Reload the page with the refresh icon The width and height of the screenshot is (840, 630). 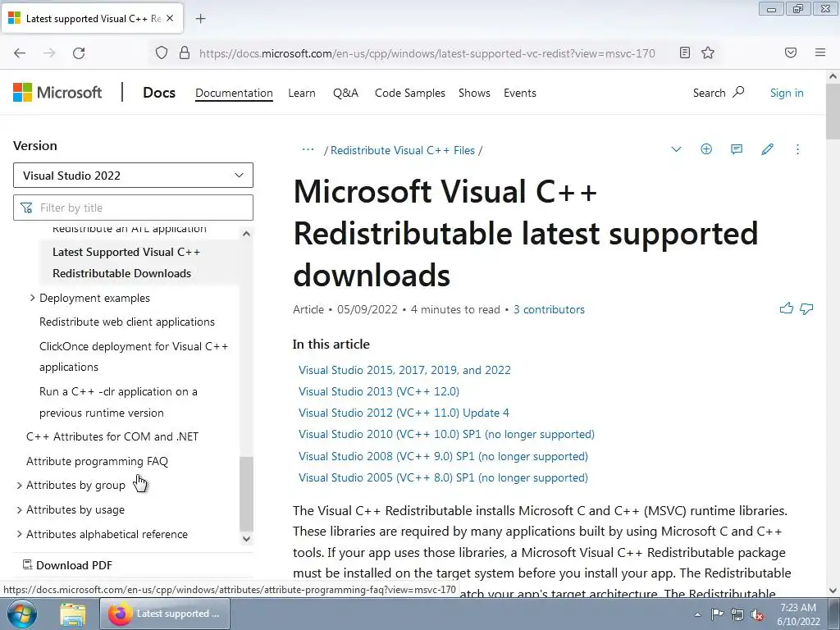79,53
